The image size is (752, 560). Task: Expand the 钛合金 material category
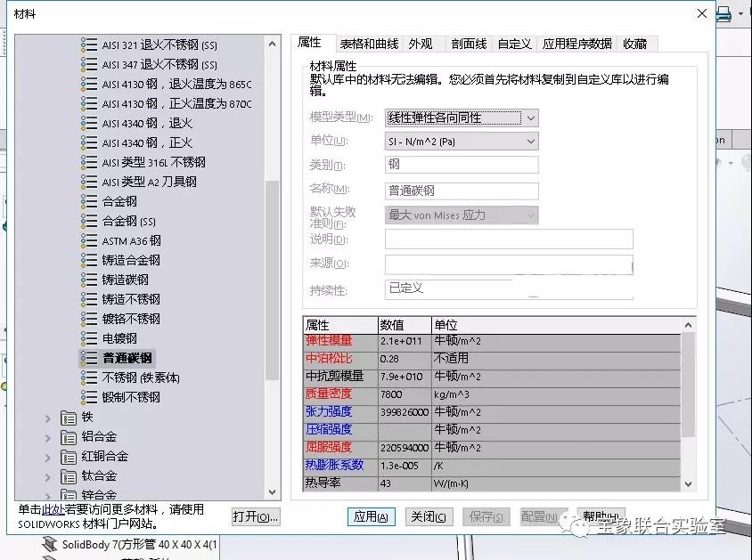pyautogui.click(x=47, y=477)
